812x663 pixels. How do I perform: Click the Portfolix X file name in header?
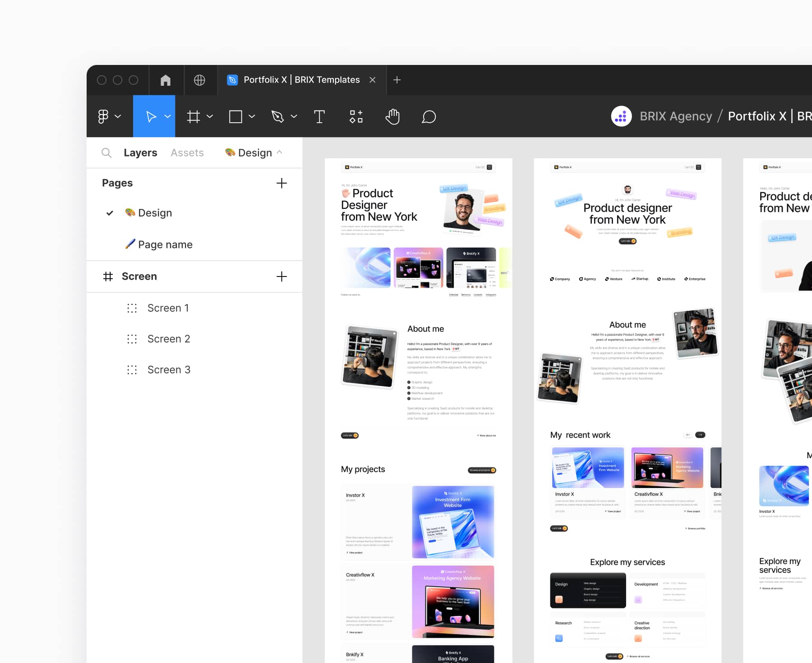tap(770, 116)
